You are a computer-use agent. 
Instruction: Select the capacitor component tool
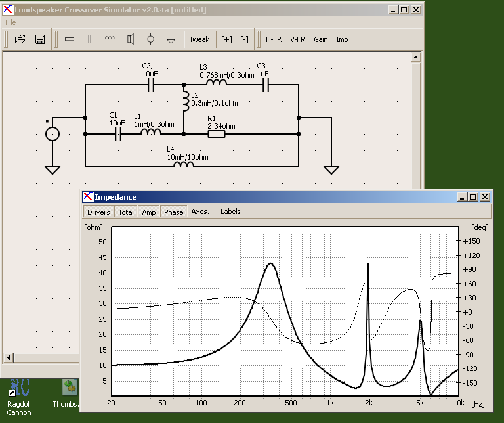90,39
